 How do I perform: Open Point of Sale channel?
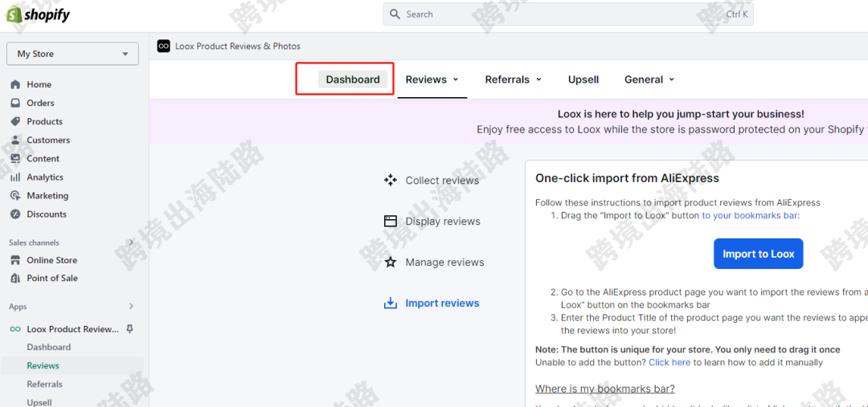[52, 278]
